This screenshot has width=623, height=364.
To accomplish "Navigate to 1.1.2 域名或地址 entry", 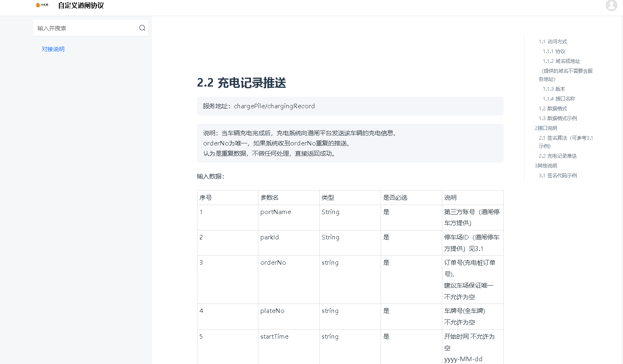I will [x=561, y=61].
